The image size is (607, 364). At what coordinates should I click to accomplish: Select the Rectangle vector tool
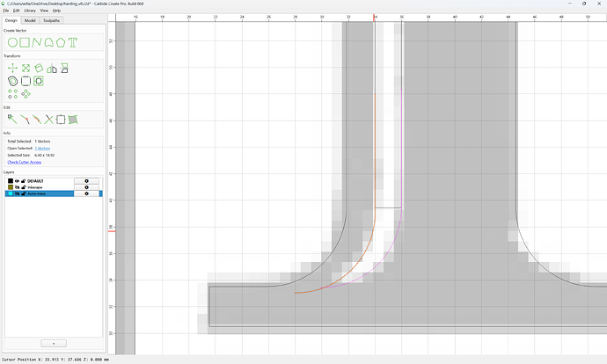(x=25, y=42)
